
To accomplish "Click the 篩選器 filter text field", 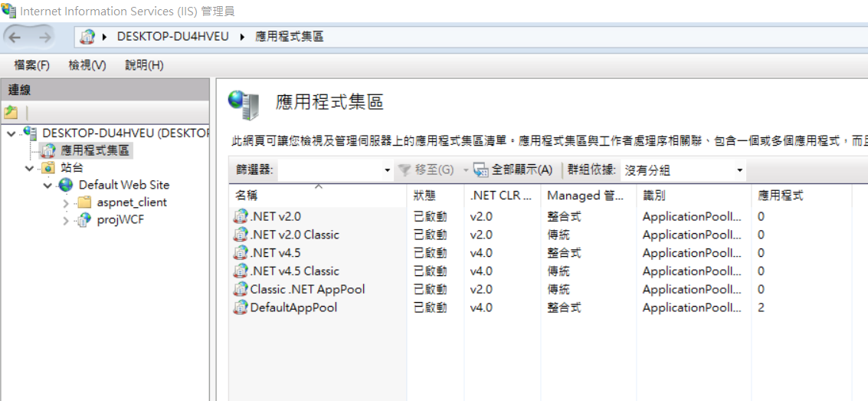I will tap(330, 170).
